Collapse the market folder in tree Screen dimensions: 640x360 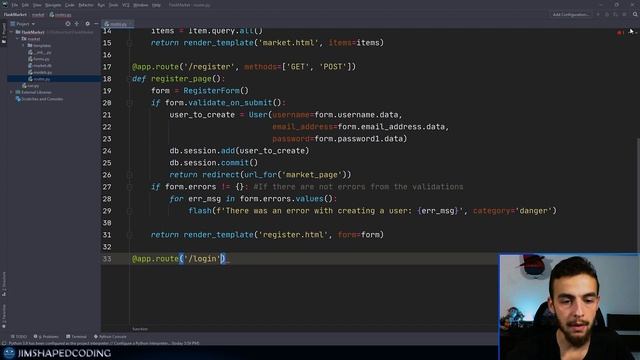click(x=18, y=39)
